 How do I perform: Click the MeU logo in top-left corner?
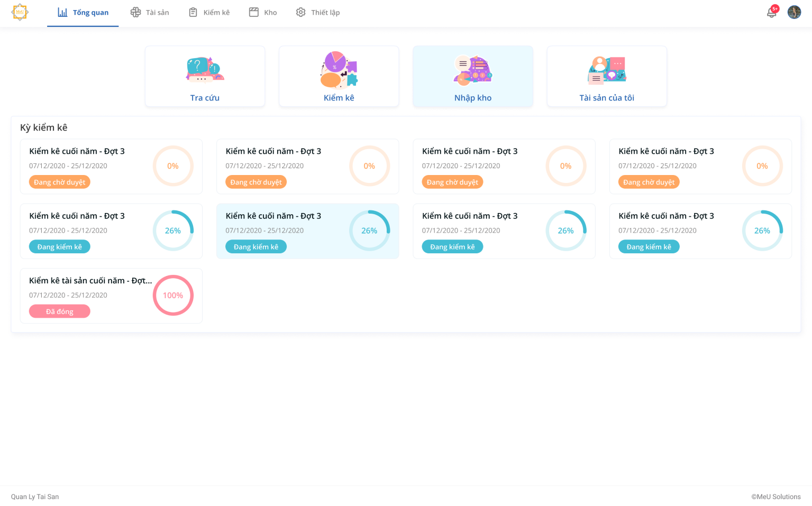pos(20,12)
